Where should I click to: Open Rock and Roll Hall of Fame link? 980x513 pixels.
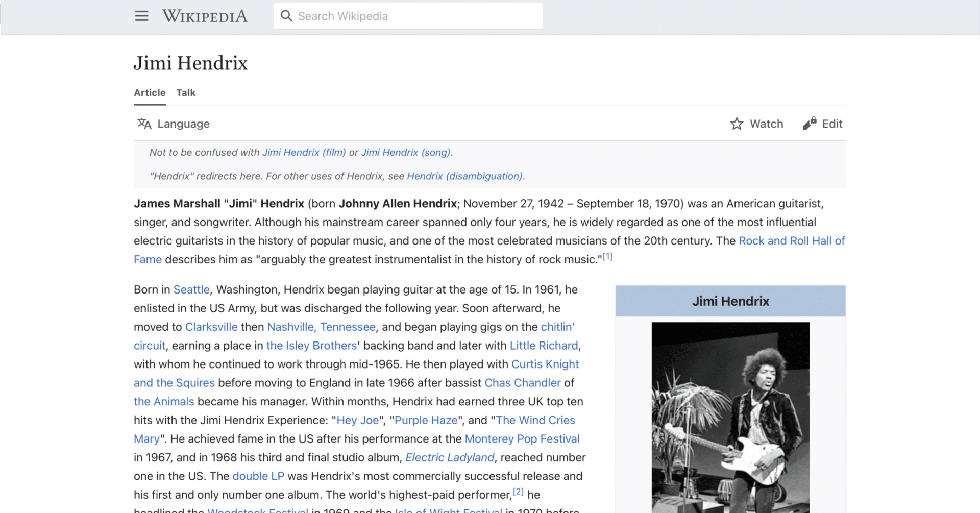(x=792, y=241)
